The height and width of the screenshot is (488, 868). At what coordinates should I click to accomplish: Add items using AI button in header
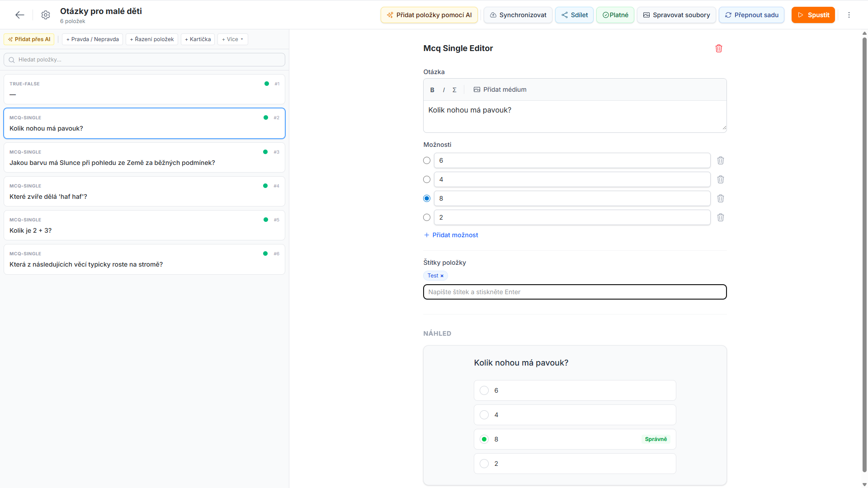click(x=429, y=15)
